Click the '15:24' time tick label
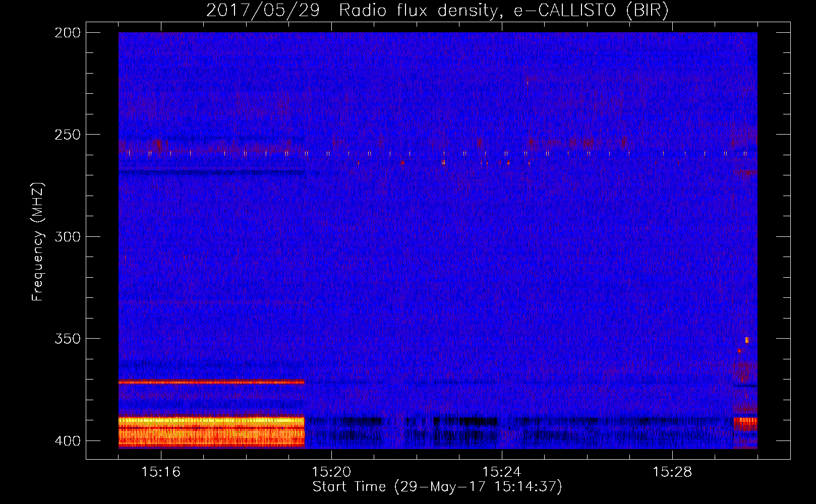816x504 pixels. coord(502,472)
